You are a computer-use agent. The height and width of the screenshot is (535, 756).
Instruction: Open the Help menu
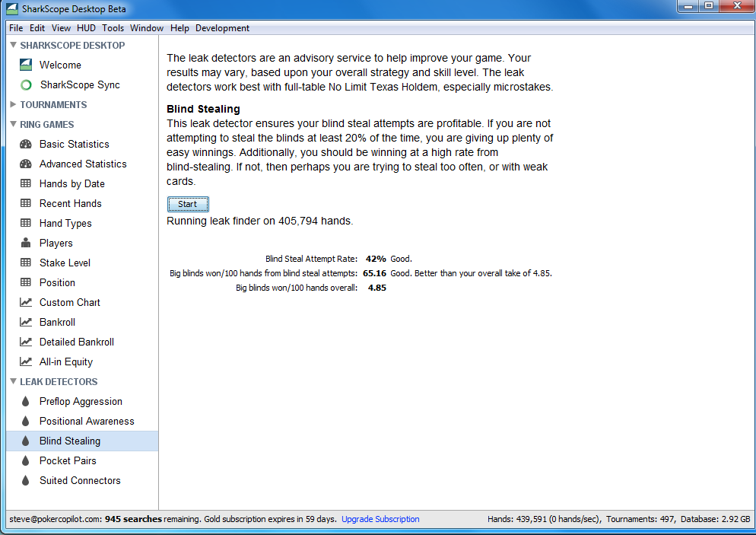179,28
